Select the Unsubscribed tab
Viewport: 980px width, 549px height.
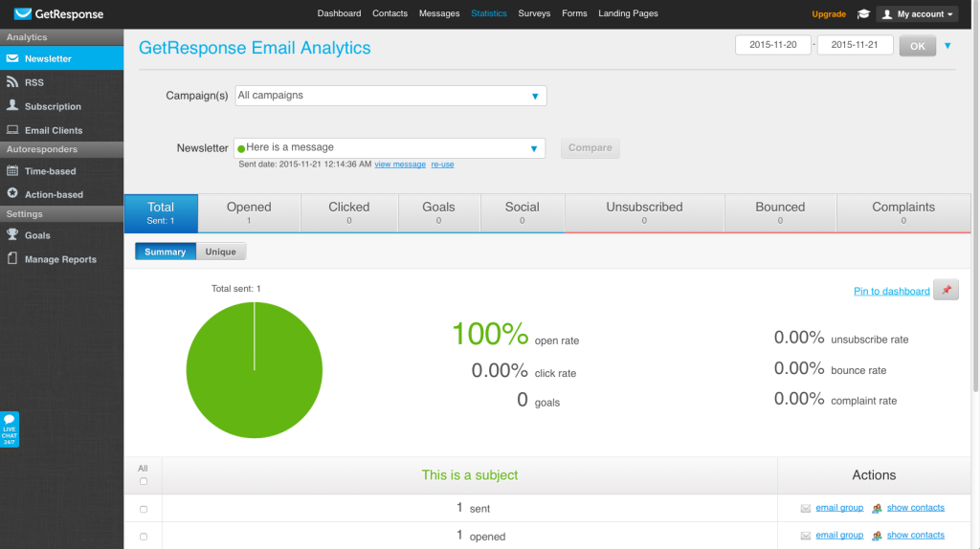pos(644,213)
